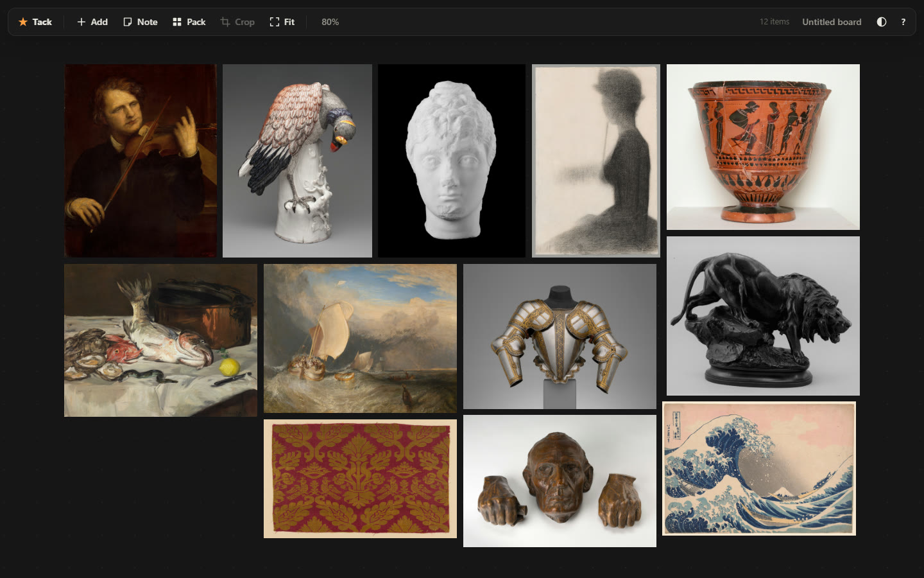The width and height of the screenshot is (924, 578).
Task: Select the porcelain vulture figurine image
Action: point(297,161)
